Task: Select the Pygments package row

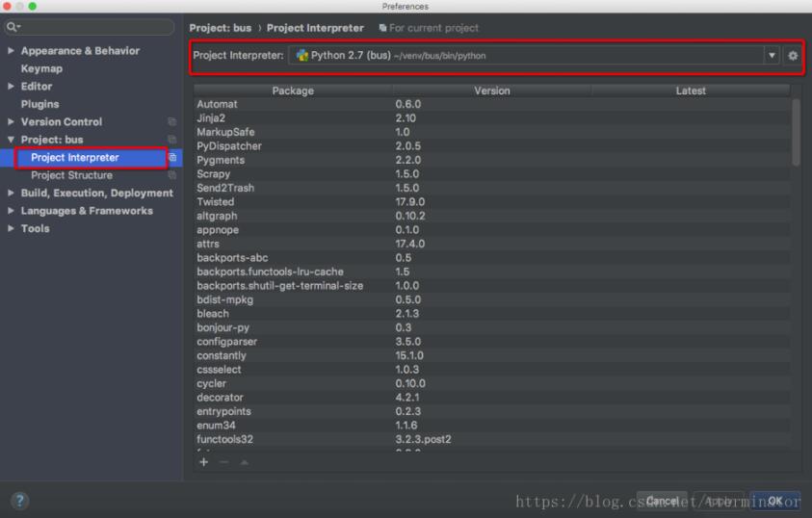Action: tap(492, 160)
